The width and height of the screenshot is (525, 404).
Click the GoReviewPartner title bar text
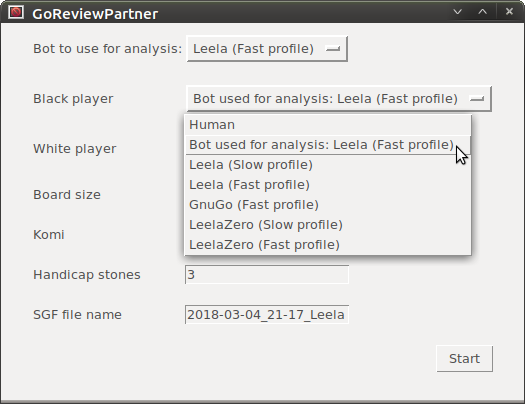click(95, 14)
